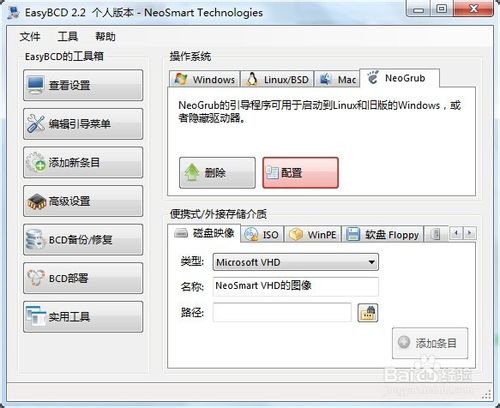Click the 编辑引导菜单 wrench icon
Screen dimensions: 500x408
[x=36, y=123]
